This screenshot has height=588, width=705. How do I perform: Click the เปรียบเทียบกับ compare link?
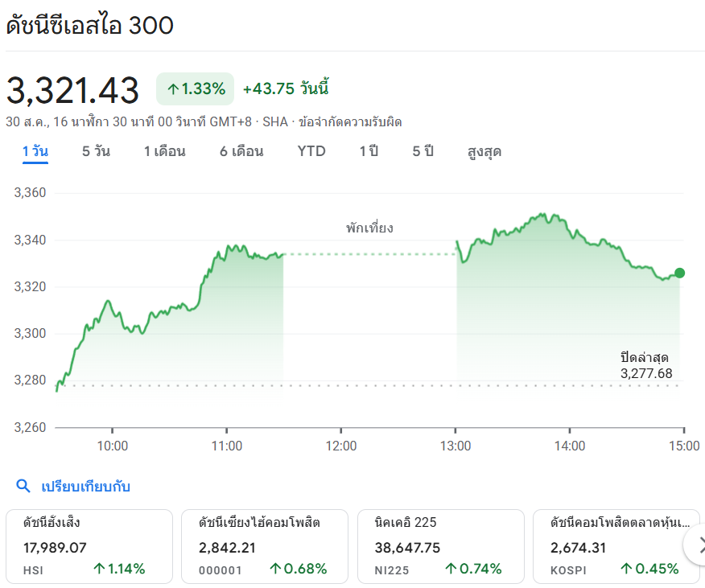86,486
